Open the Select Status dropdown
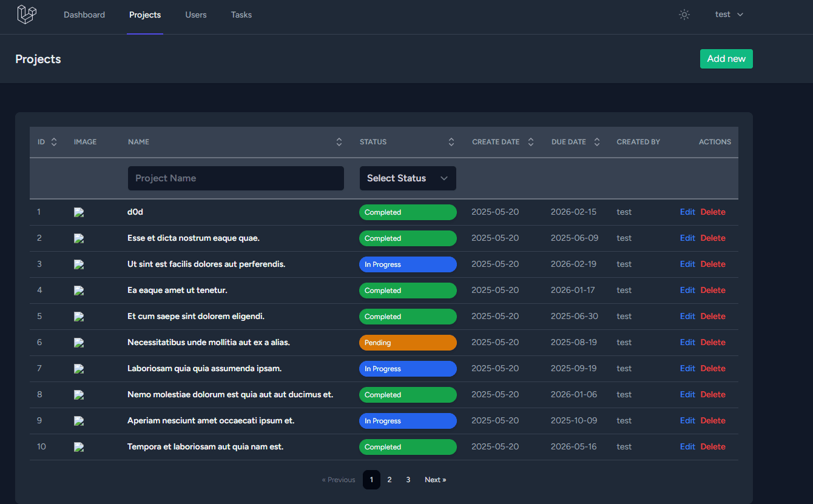Image resolution: width=813 pixels, height=504 pixels. click(x=408, y=178)
